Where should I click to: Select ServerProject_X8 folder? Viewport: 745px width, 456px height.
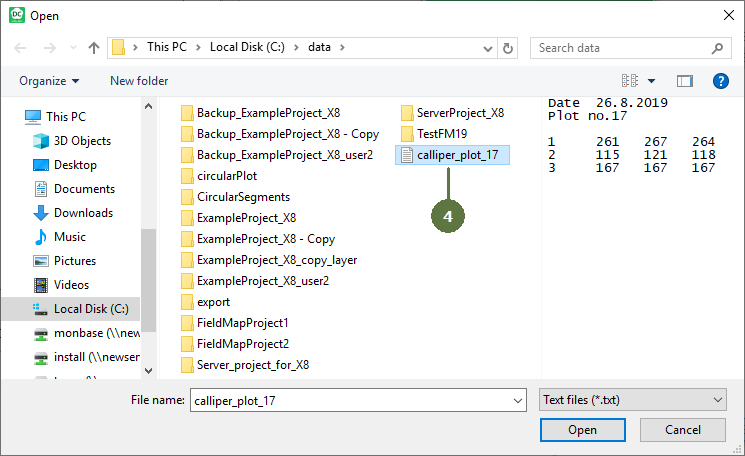(x=452, y=113)
